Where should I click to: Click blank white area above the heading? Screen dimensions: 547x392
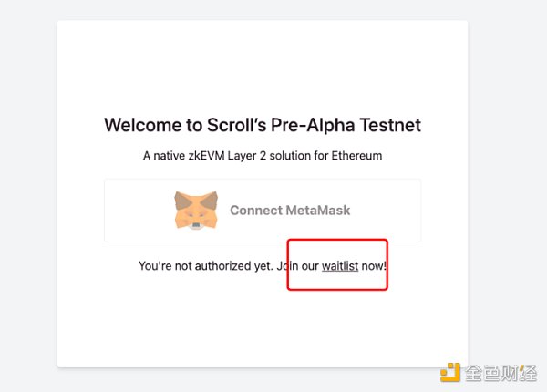[x=263, y=64]
